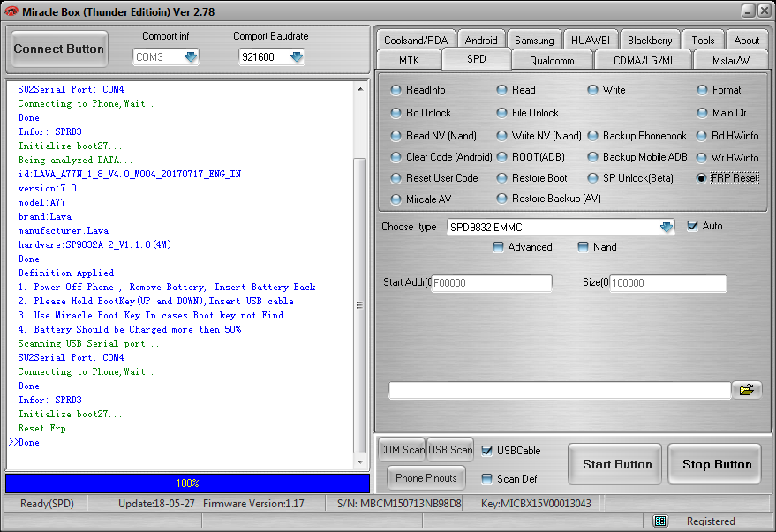The image size is (776, 532).
Task: Click the log panel scrollbar thumb
Action: (360, 305)
